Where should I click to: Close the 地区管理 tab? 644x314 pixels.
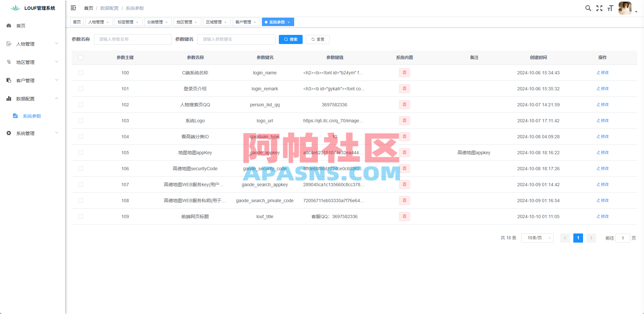[196, 22]
